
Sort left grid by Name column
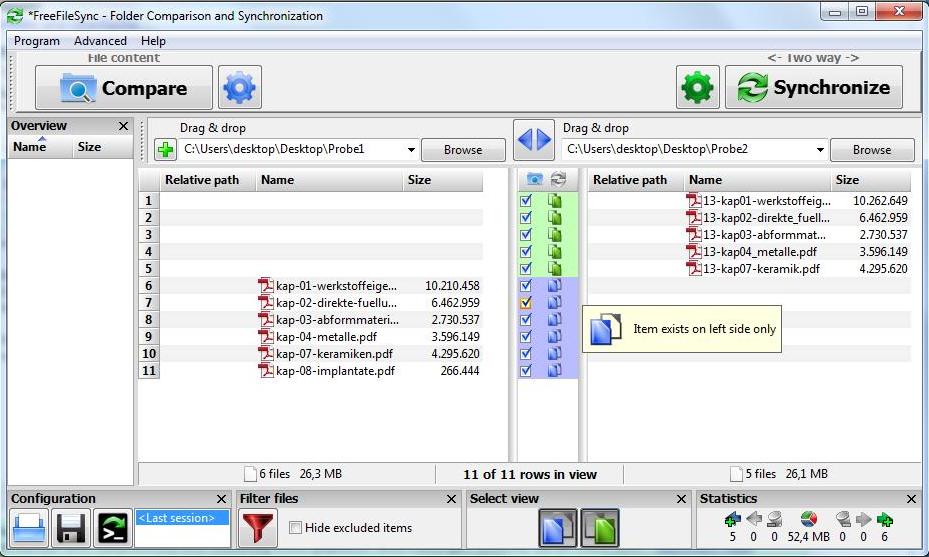tap(329, 180)
